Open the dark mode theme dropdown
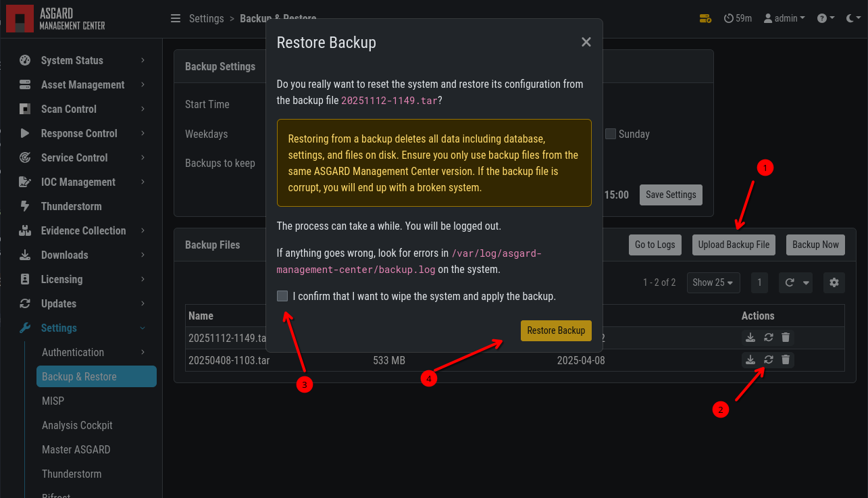The width and height of the screenshot is (868, 498). 854,18
